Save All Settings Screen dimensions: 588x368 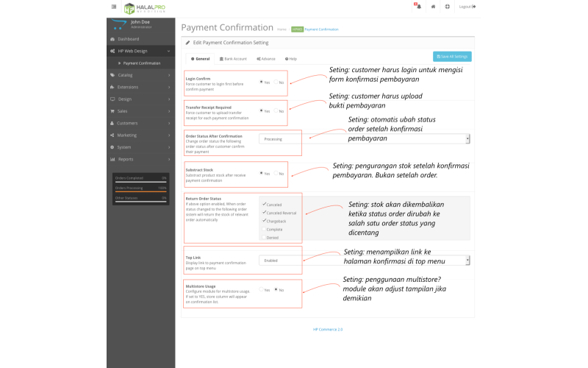(x=452, y=57)
